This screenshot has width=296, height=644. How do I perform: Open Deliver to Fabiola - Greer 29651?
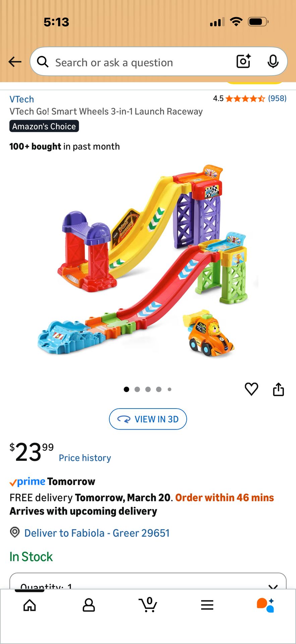pos(97,533)
